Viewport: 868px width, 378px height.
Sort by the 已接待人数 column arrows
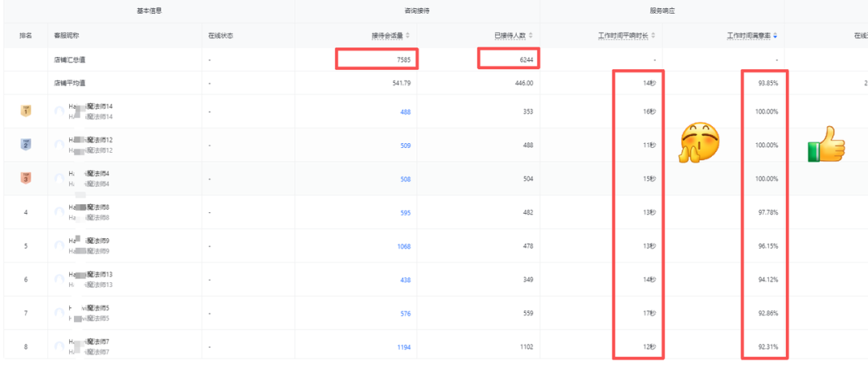(x=531, y=35)
